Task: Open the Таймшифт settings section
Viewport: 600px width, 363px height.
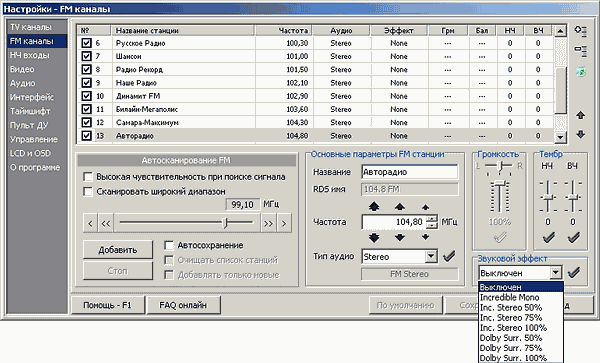Action: pyautogui.click(x=37, y=111)
